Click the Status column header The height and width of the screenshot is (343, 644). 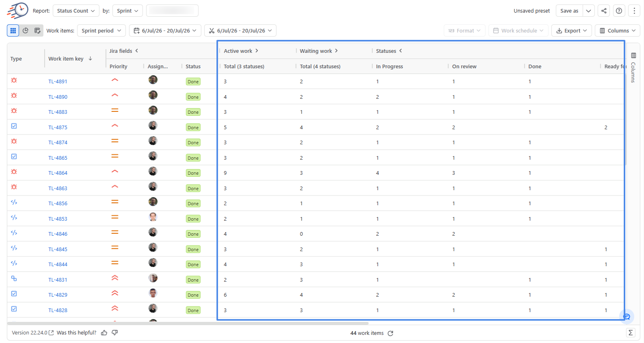click(x=193, y=67)
